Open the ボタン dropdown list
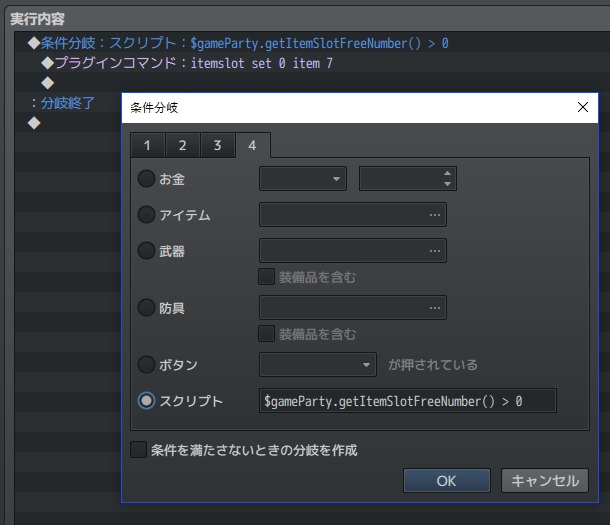This screenshot has width=610, height=525. (318, 365)
